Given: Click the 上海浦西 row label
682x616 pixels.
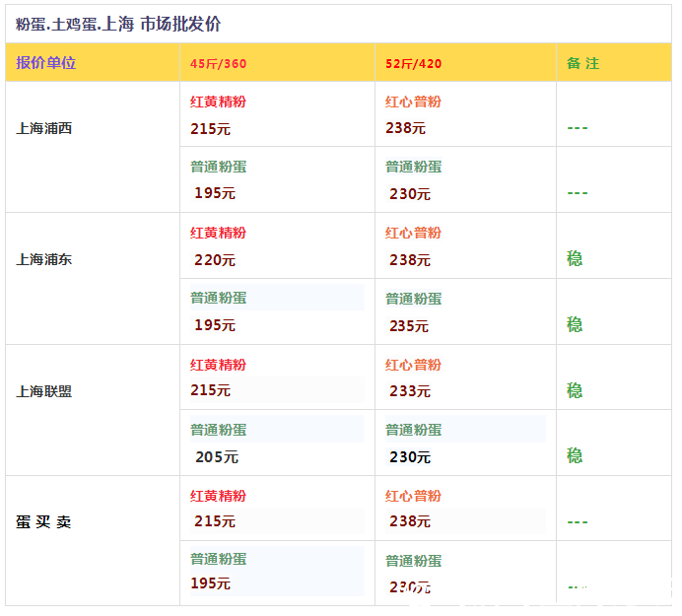Looking at the screenshot, I should [44, 128].
